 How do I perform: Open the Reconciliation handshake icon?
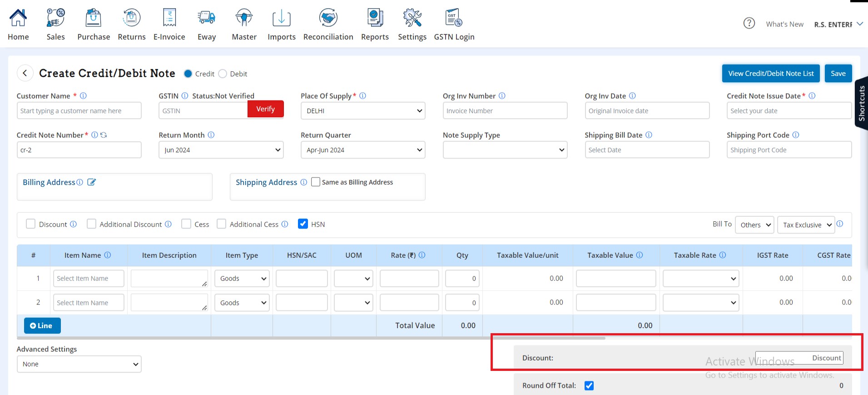tap(328, 18)
